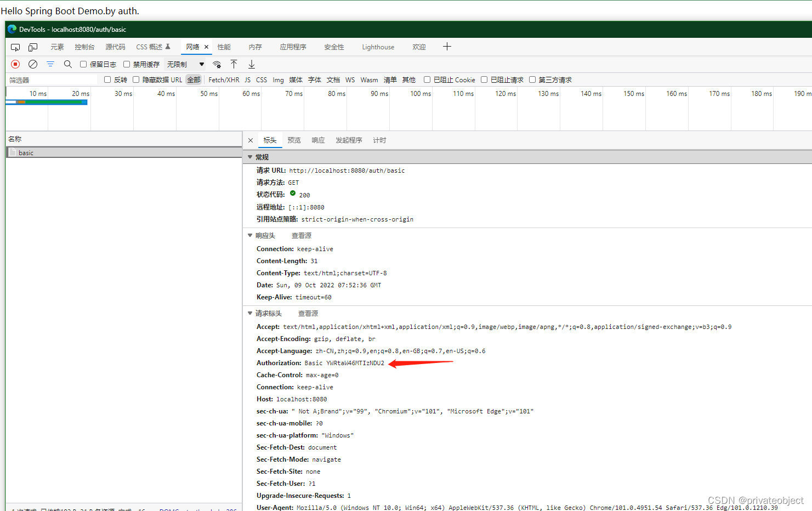The height and width of the screenshot is (511, 812).
Task: Filter by Font requests
Action: coord(314,80)
